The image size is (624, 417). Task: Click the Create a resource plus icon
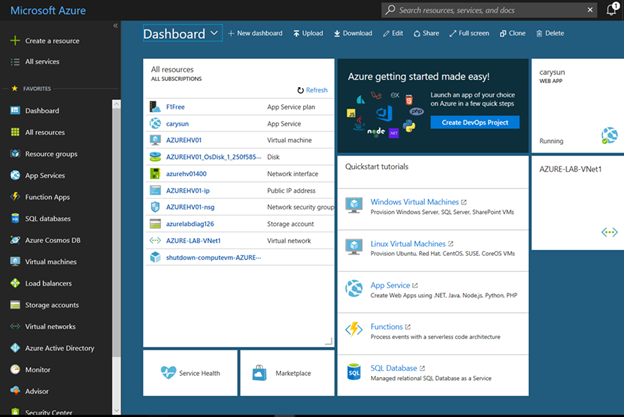(x=15, y=41)
